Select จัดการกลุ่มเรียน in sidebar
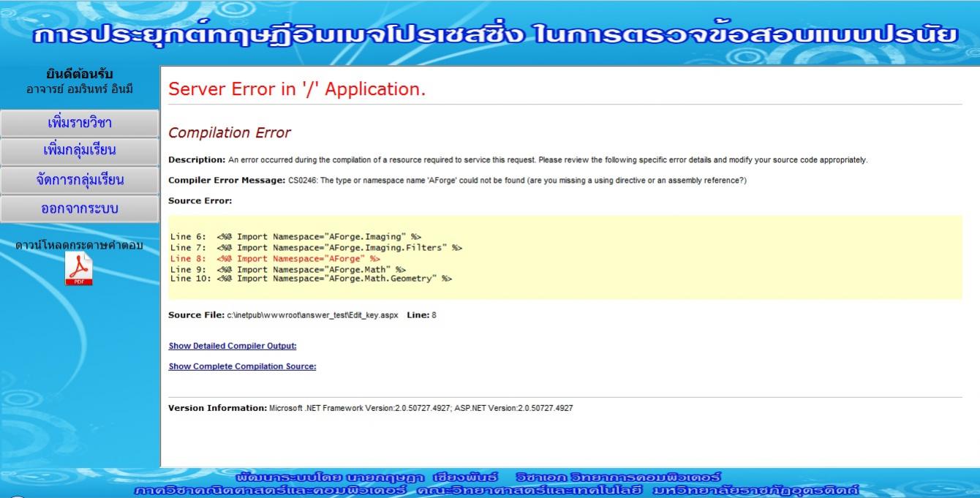This screenshot has height=498, width=980. (80, 180)
